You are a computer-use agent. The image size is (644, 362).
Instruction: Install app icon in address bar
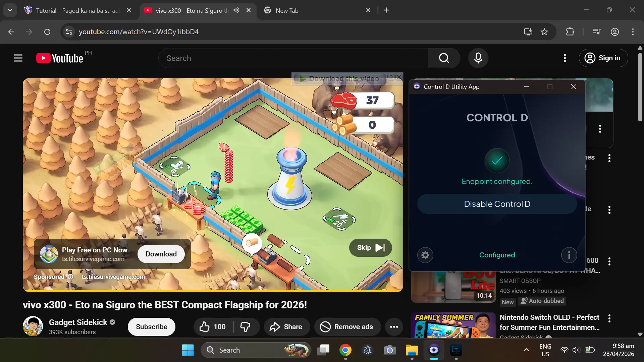click(528, 32)
